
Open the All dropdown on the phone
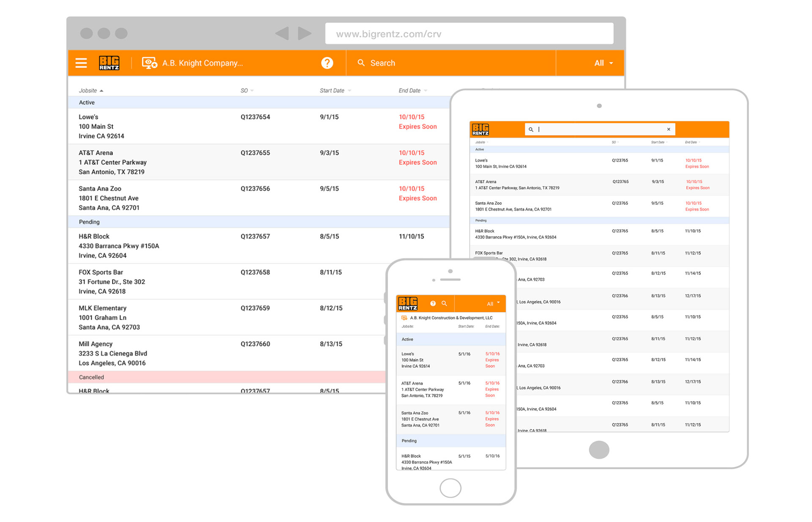click(x=493, y=304)
